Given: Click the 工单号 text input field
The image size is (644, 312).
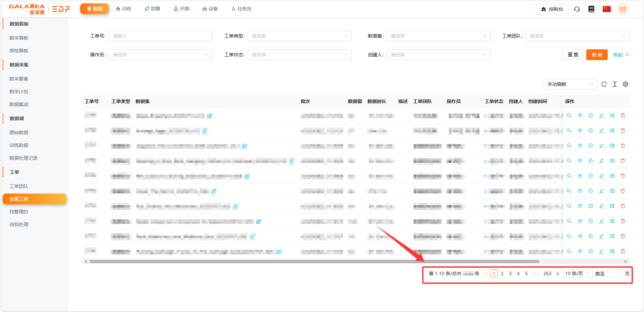Looking at the screenshot, I should click(161, 36).
